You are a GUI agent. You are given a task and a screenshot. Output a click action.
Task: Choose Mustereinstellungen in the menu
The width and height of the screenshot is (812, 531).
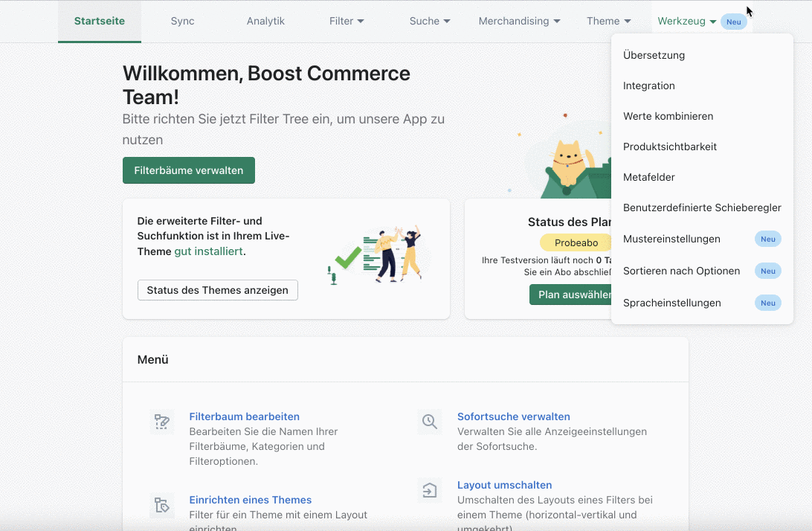702,239
